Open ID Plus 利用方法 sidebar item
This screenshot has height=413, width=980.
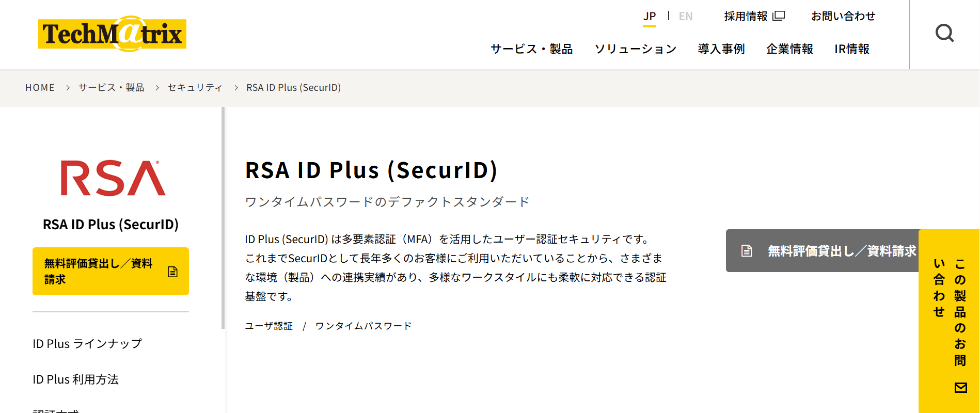pos(76,379)
